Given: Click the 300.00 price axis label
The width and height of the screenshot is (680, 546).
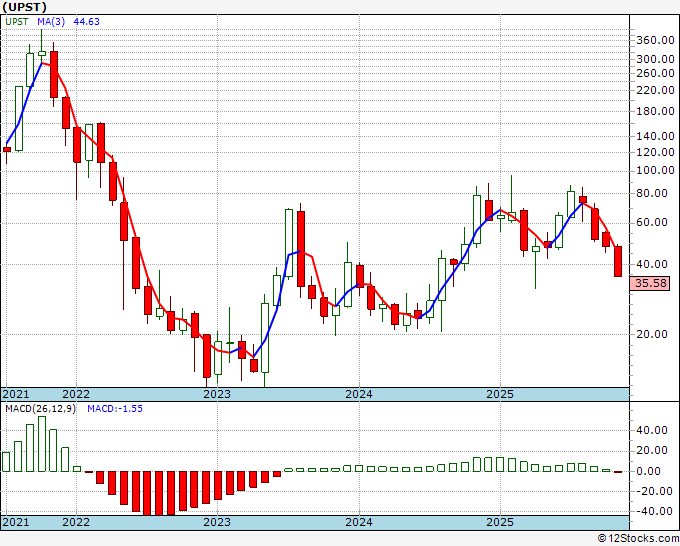Looking at the screenshot, I should (655, 59).
